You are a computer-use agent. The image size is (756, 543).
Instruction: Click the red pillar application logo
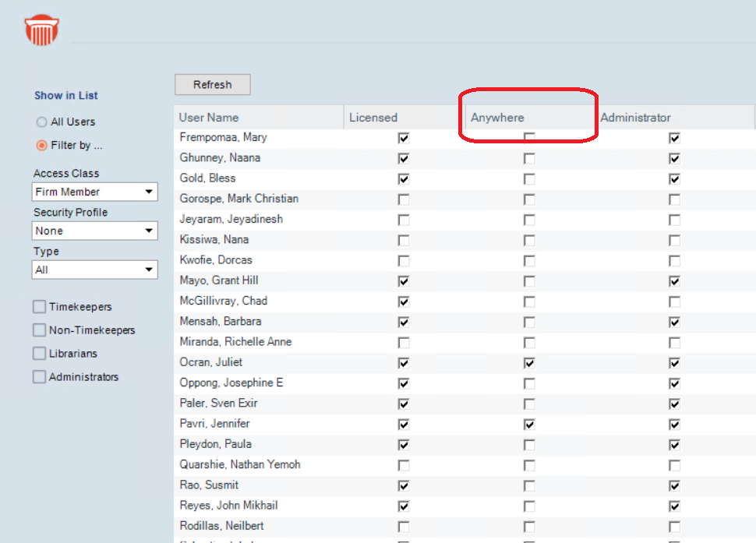point(41,30)
